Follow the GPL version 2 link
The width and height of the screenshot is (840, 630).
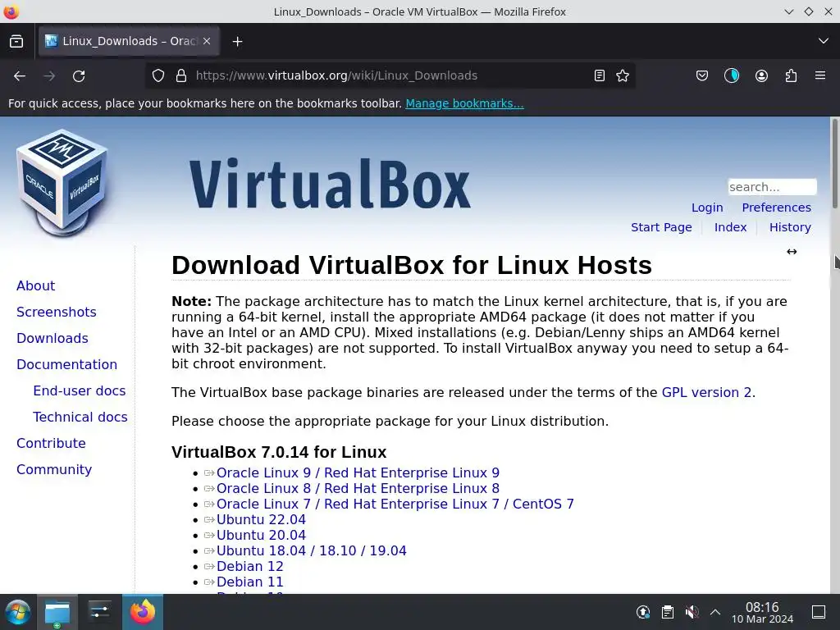(x=706, y=392)
